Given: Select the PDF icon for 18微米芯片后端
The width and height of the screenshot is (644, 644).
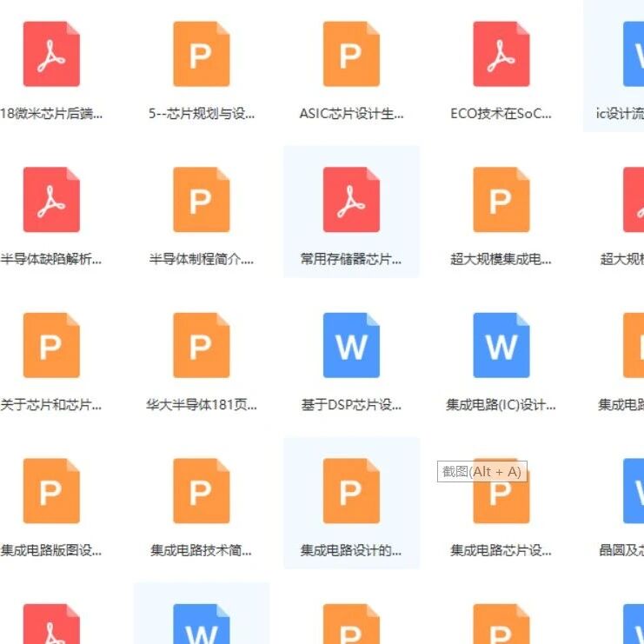Looking at the screenshot, I should [x=51, y=54].
